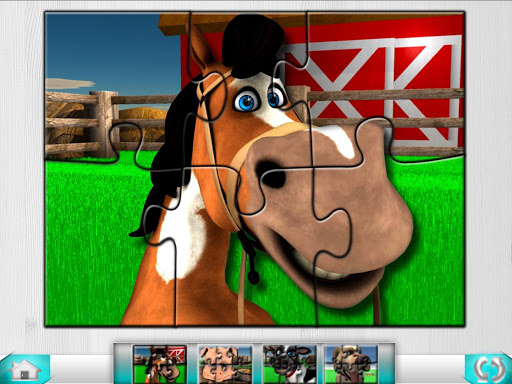Click the horse's left blue eye
Viewport: 512px width, 384px height.
pyautogui.click(x=247, y=101)
